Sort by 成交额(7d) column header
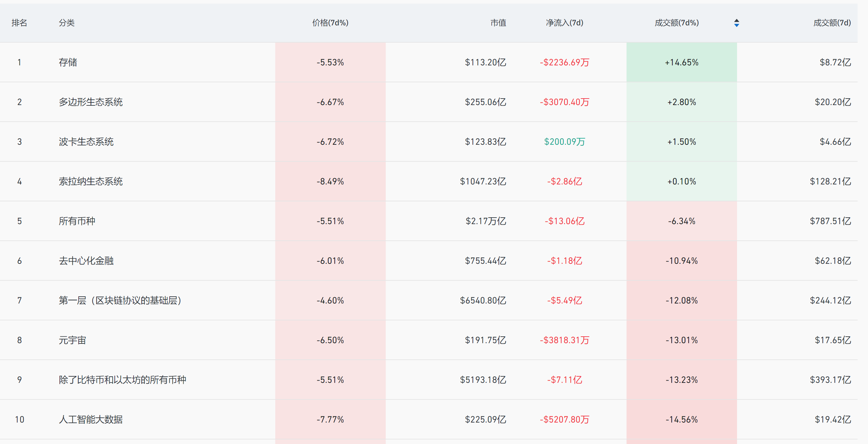This screenshot has height=444, width=868. pyautogui.click(x=832, y=23)
